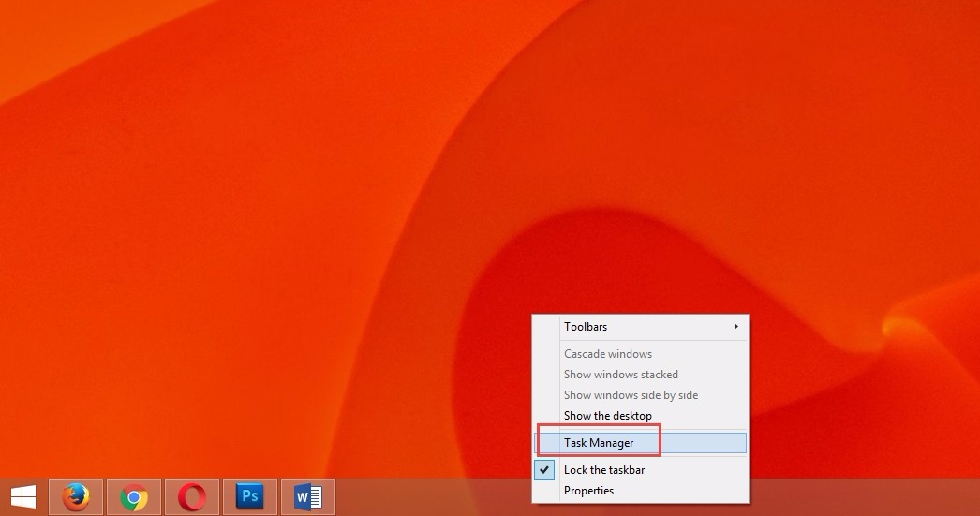Select Show the desktop
This screenshot has height=516, width=980.
click(607, 416)
